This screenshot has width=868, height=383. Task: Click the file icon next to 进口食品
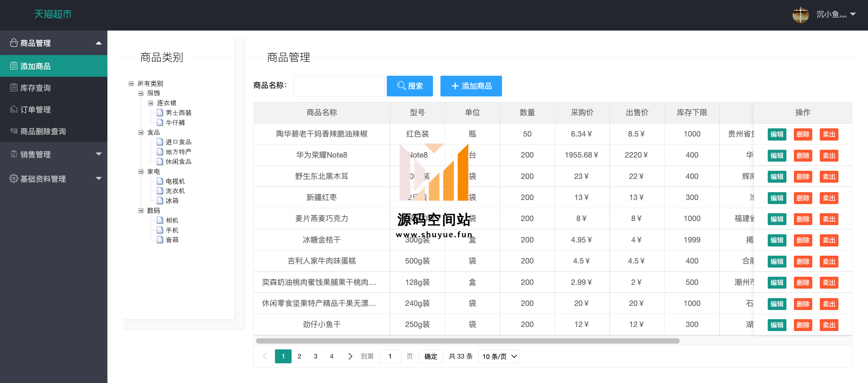click(160, 142)
